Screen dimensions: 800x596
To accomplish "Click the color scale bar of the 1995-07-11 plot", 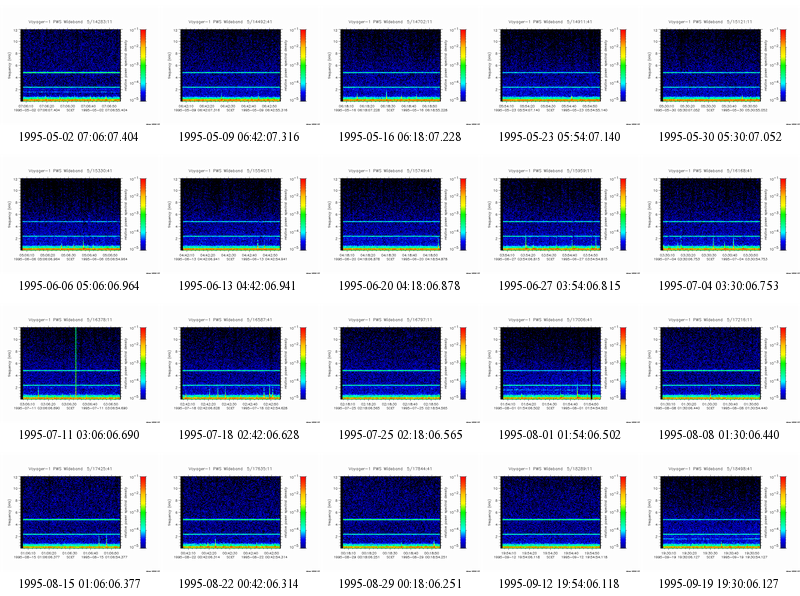I will 143,363.
